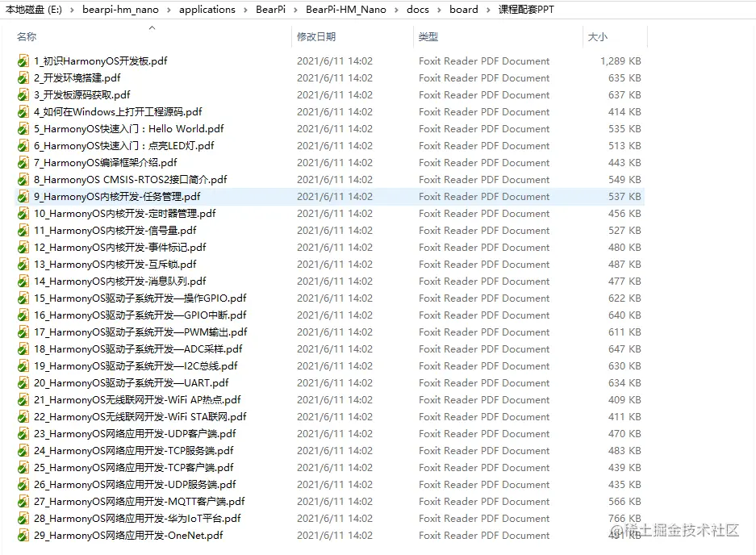Click the 647 KB size cell
The width and height of the screenshot is (756, 555).
click(624, 349)
